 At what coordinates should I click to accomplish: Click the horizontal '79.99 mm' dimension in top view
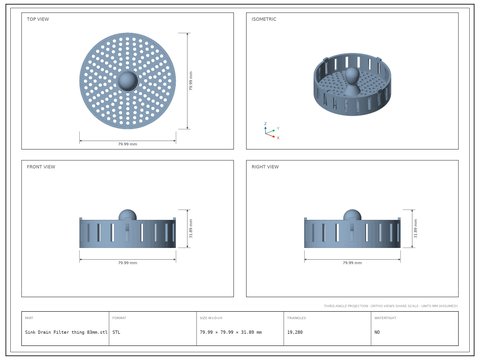[128, 144]
